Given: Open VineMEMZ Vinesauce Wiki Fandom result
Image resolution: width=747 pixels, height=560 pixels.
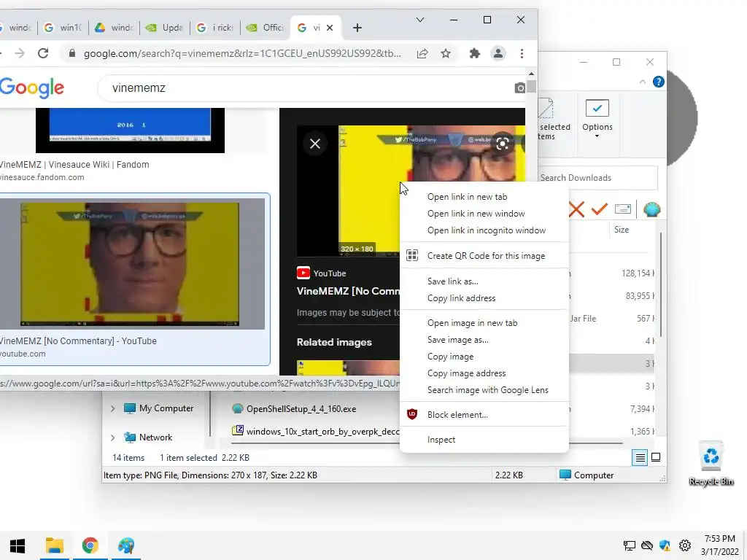Looking at the screenshot, I should [74, 165].
